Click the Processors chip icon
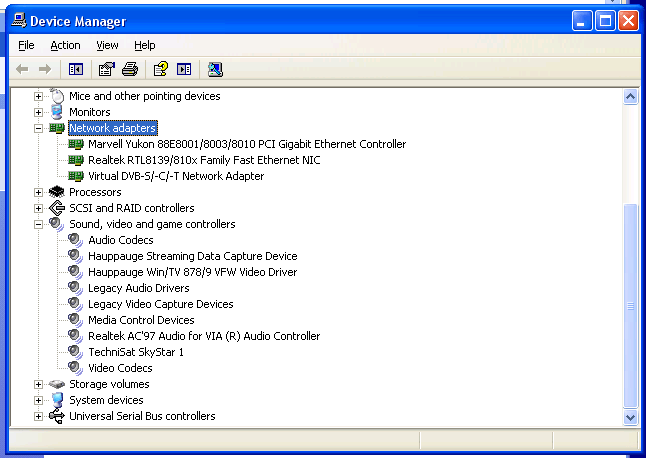The width and height of the screenshot is (646, 458). tap(57, 192)
